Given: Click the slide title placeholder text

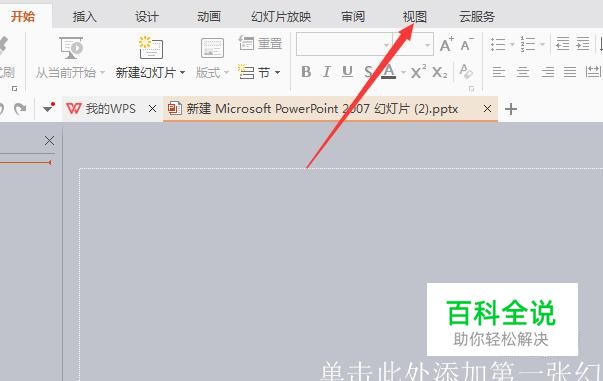Looking at the screenshot, I should [x=461, y=371].
